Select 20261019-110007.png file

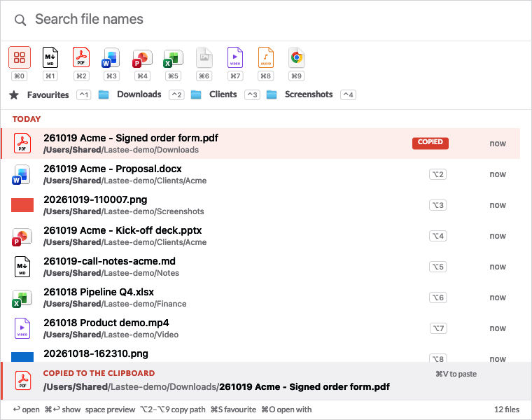pos(260,205)
